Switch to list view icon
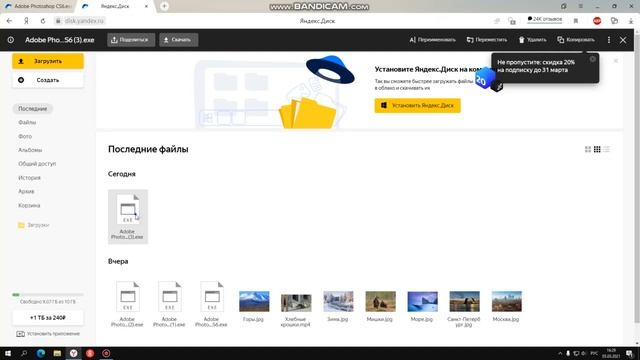 pyautogui.click(x=607, y=149)
